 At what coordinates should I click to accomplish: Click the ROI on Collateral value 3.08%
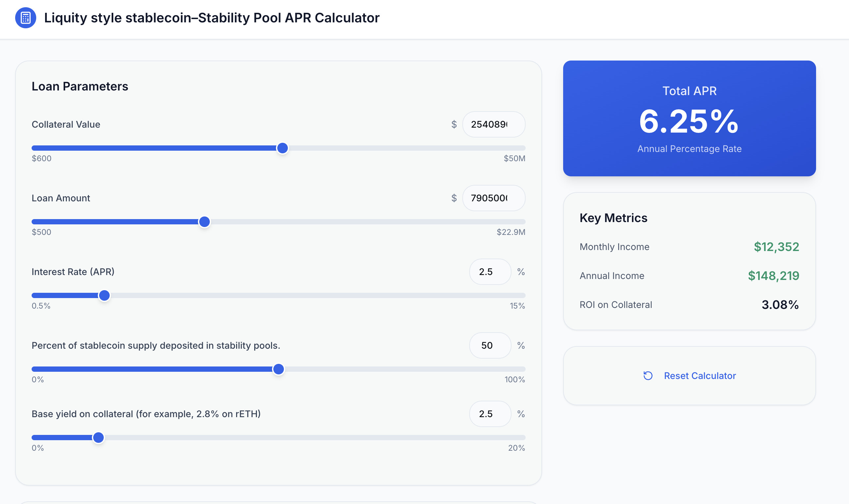click(780, 305)
